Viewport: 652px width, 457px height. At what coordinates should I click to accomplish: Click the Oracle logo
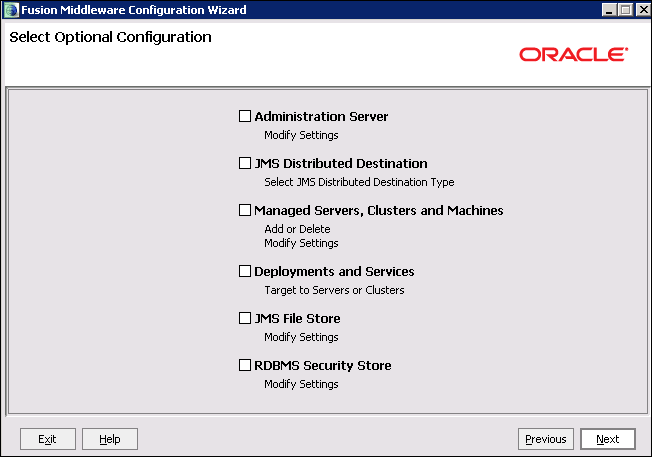click(x=573, y=54)
